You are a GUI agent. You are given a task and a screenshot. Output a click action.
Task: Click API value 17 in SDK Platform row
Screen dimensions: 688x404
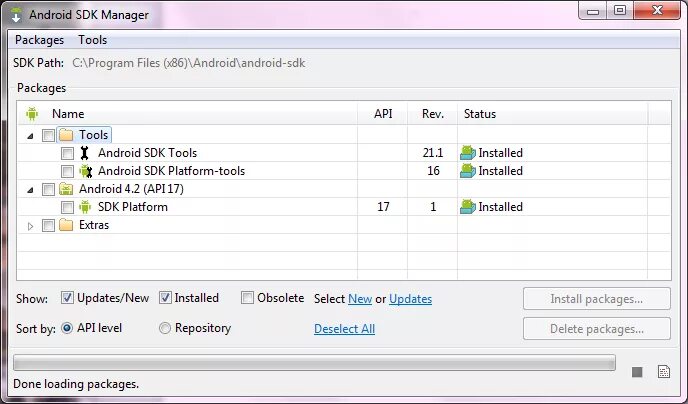pyautogui.click(x=383, y=207)
